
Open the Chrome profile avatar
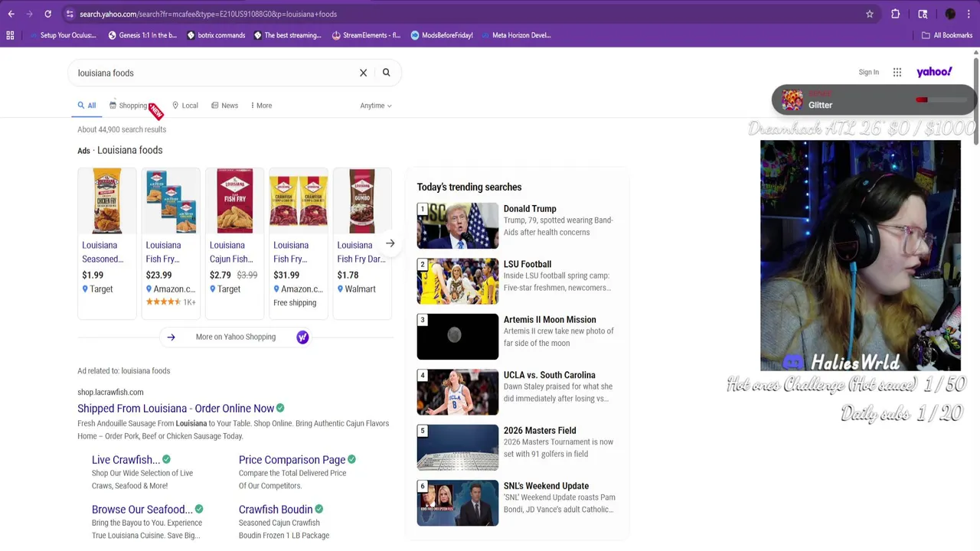click(x=950, y=14)
